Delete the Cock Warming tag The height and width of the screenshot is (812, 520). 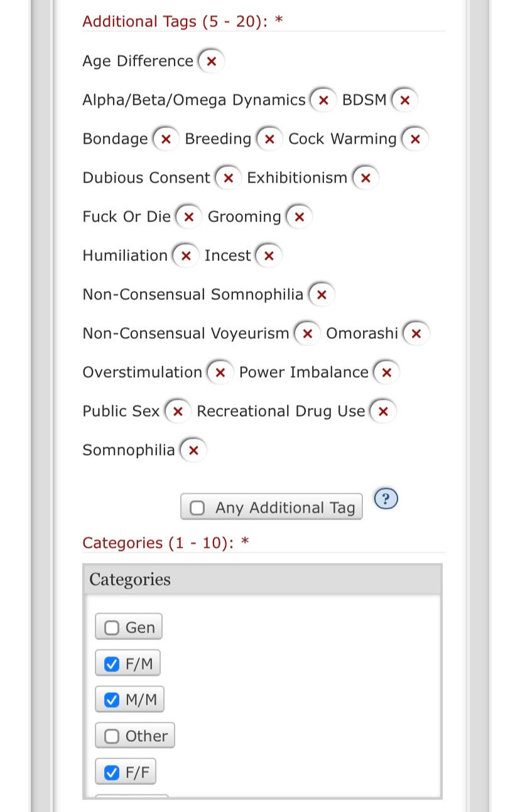point(415,139)
